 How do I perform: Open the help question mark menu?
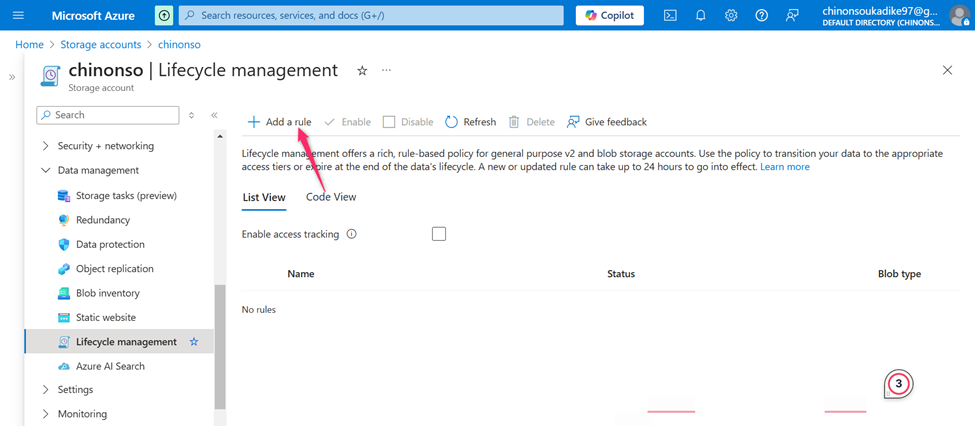(761, 16)
